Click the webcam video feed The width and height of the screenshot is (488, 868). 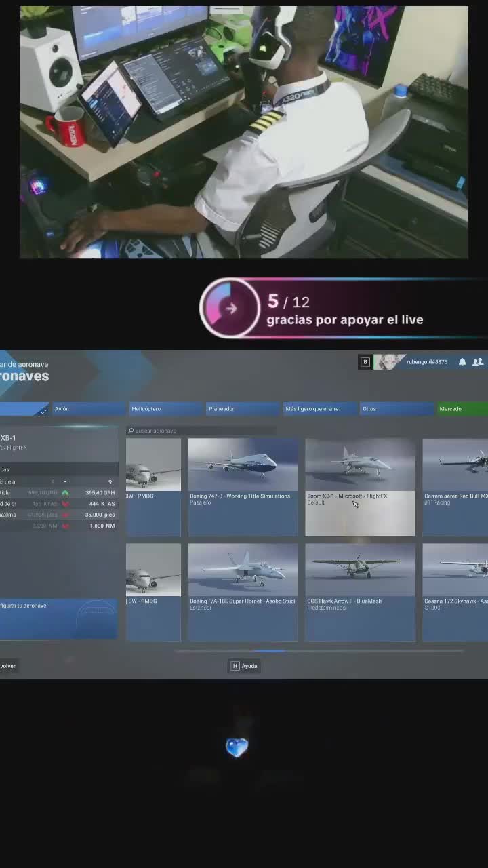tap(244, 132)
